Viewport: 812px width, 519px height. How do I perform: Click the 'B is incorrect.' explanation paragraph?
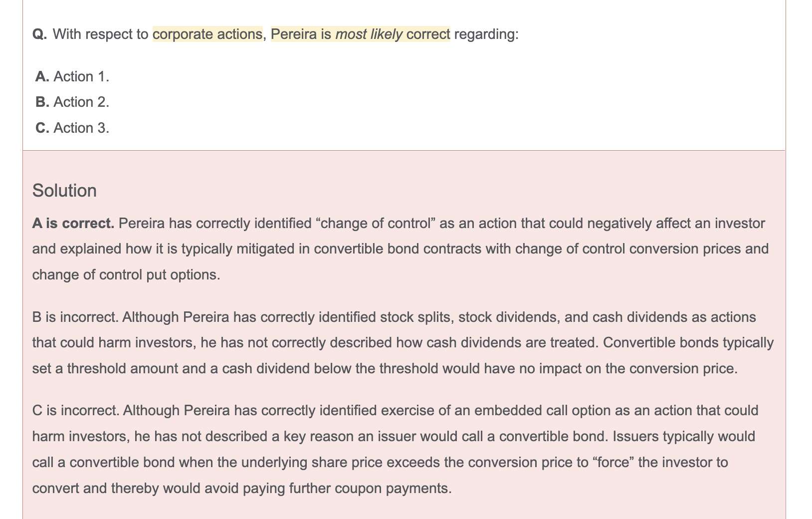403,343
